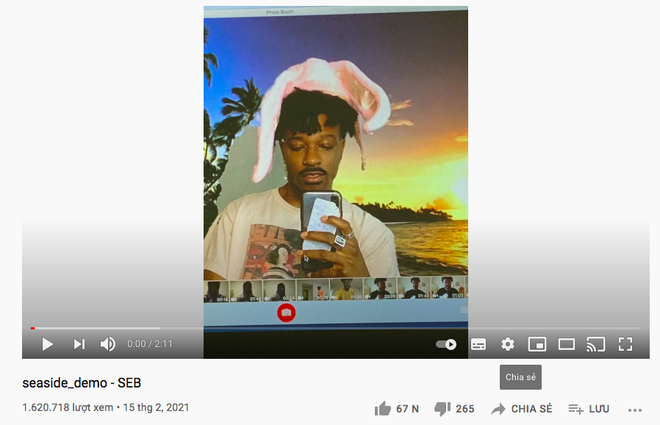Skip to the next video
Screen dimensions: 660x425
pyautogui.click(x=79, y=344)
